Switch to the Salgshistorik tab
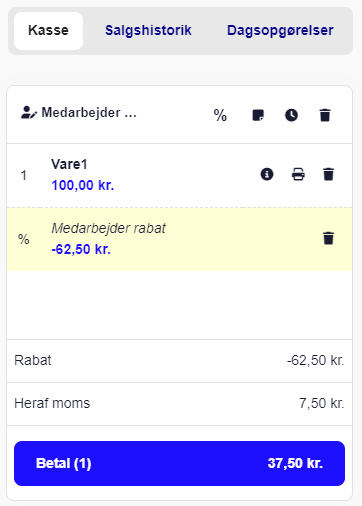The height and width of the screenshot is (506, 362). coord(148,30)
